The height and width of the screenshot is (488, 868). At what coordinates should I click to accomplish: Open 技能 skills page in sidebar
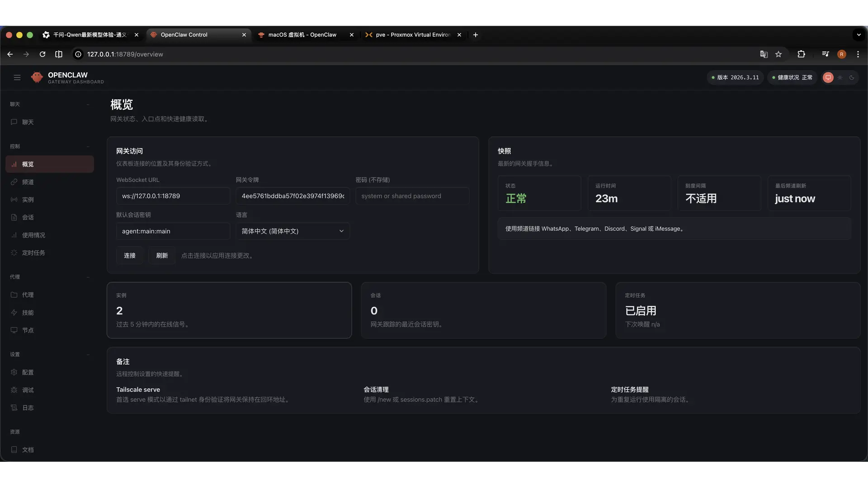(28, 313)
